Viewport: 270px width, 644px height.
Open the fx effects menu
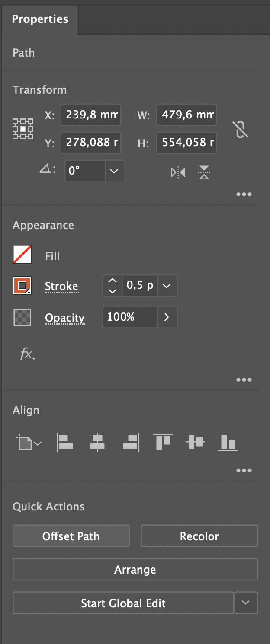pos(27,355)
